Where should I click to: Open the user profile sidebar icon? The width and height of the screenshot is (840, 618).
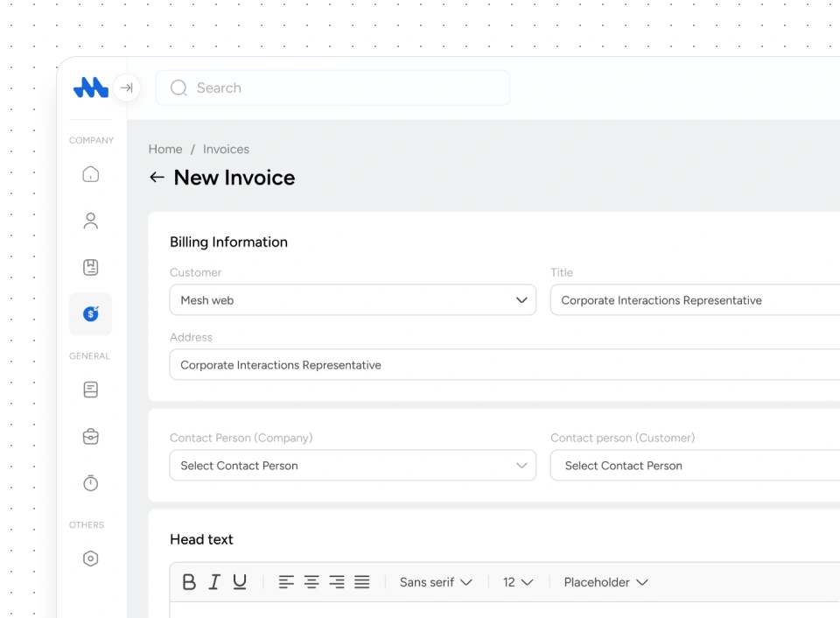90,221
